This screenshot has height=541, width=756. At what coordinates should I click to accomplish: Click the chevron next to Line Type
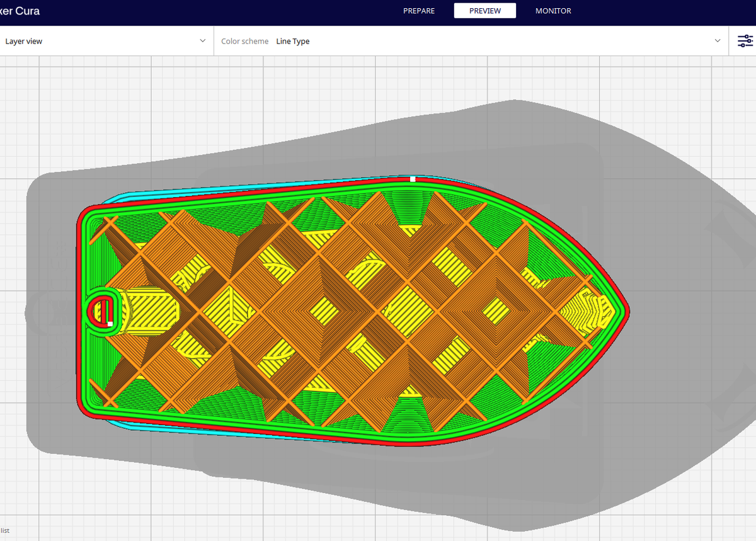tap(717, 40)
